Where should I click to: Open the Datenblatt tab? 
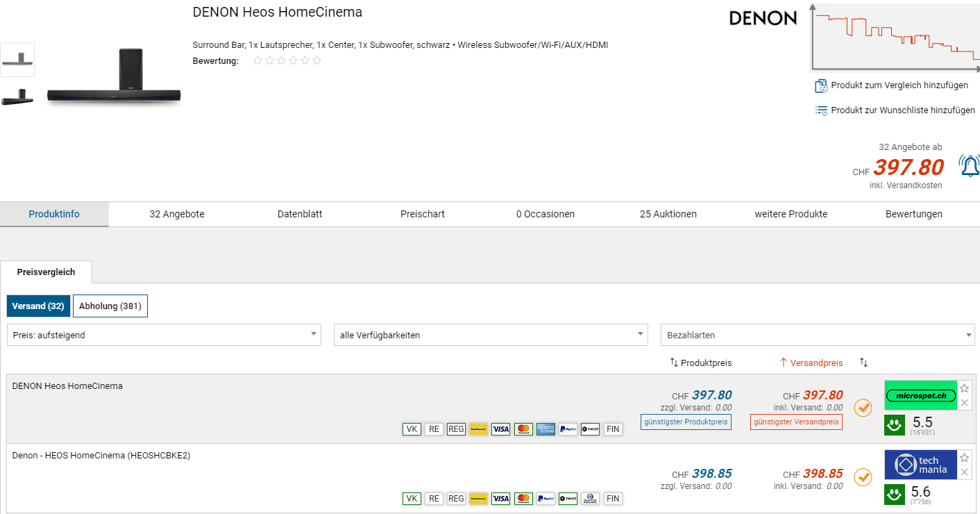coord(300,214)
